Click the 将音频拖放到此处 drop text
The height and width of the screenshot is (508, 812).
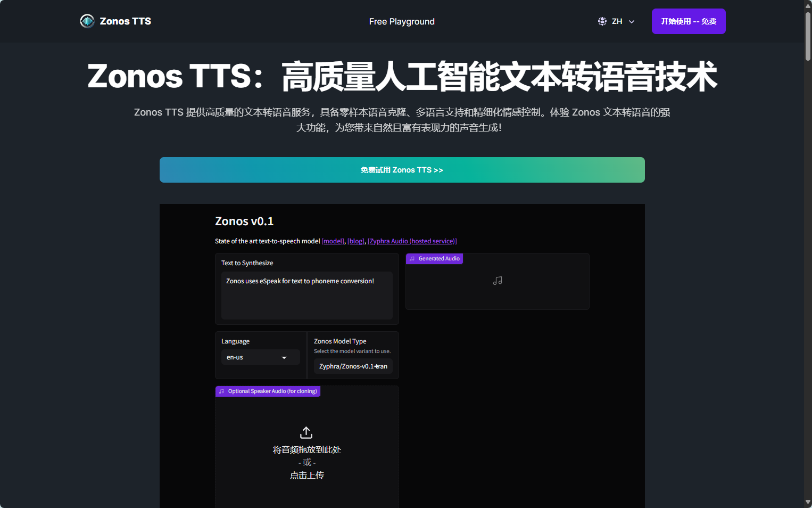(307, 450)
